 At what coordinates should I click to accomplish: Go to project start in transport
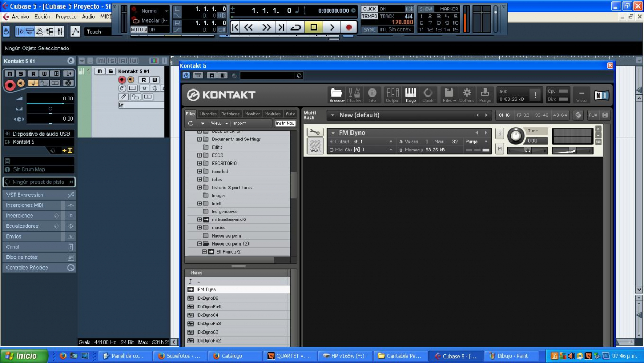click(x=235, y=27)
